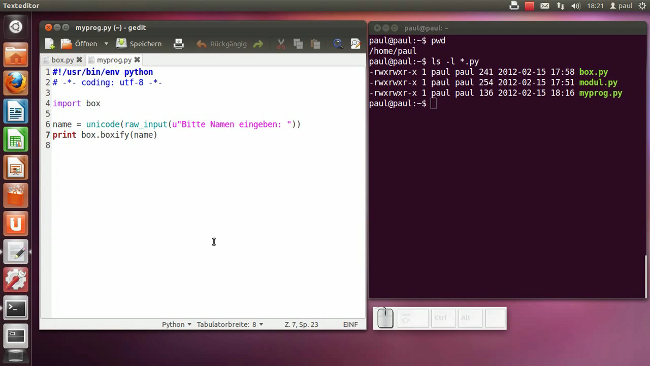The image size is (650, 366).
Task: Paste the clipboard text into gedit
Action: point(315,44)
